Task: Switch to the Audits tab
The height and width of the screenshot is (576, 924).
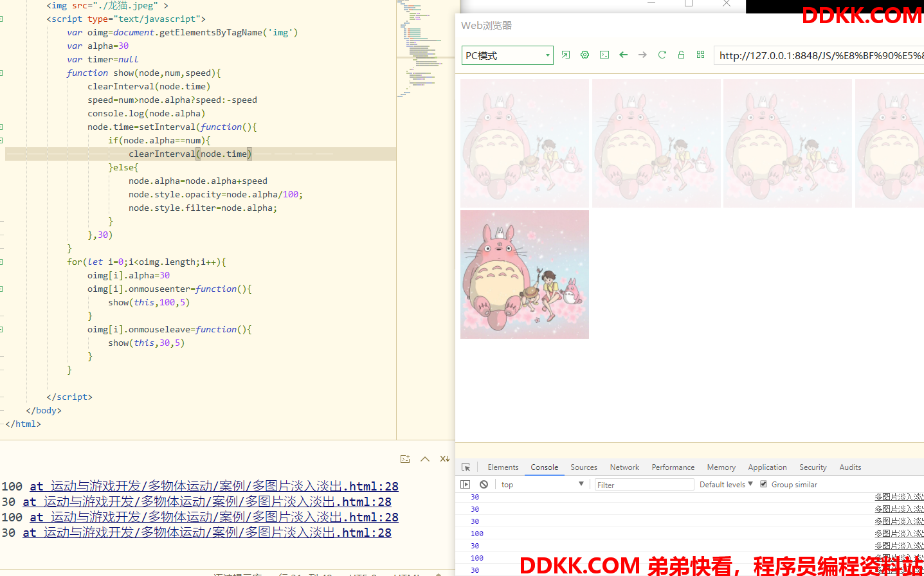Action: [x=850, y=467]
